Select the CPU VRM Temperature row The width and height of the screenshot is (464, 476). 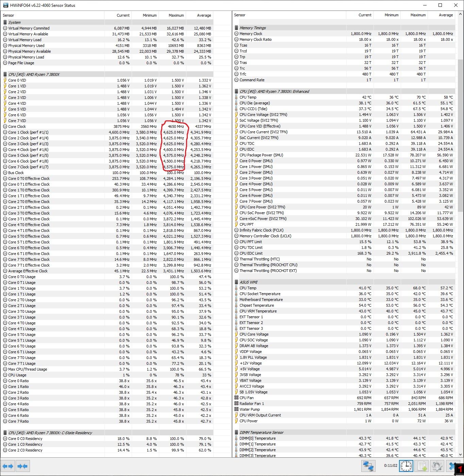tap(344, 311)
